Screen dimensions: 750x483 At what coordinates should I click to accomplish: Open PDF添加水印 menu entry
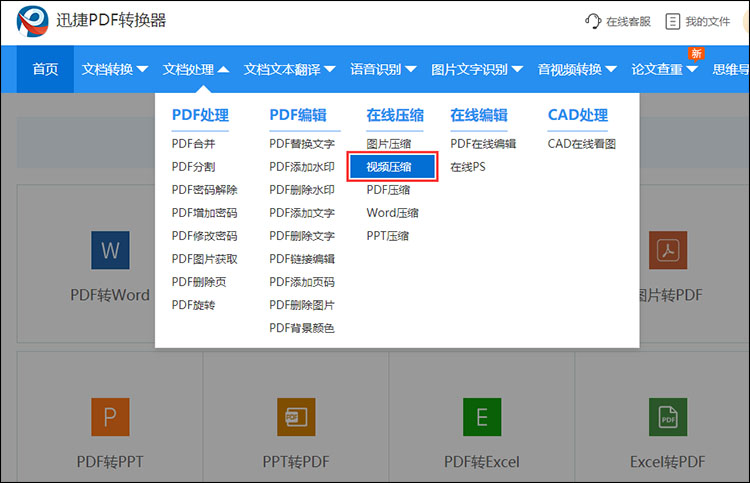(x=302, y=167)
